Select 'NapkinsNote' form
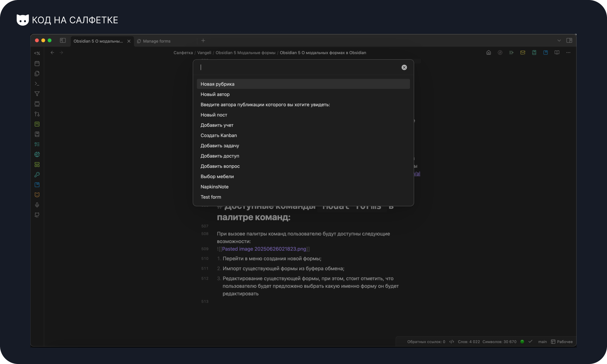 (x=303, y=187)
